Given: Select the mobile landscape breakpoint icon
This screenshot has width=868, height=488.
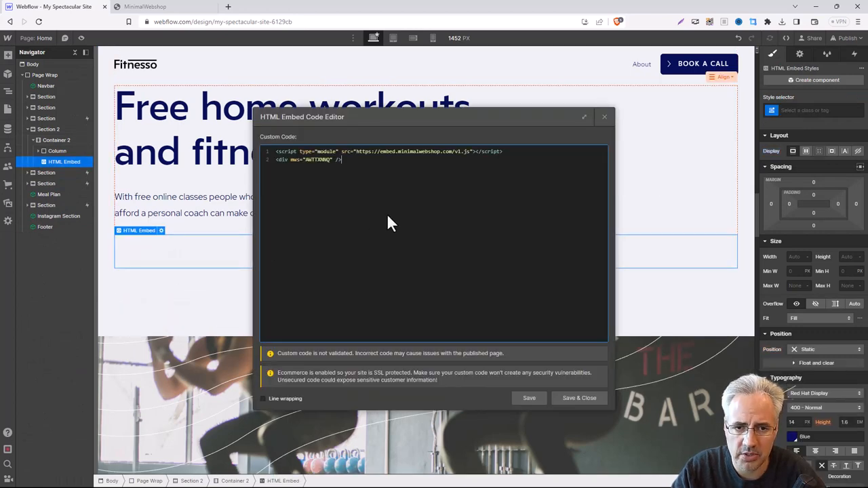Looking at the screenshot, I should click(x=413, y=38).
